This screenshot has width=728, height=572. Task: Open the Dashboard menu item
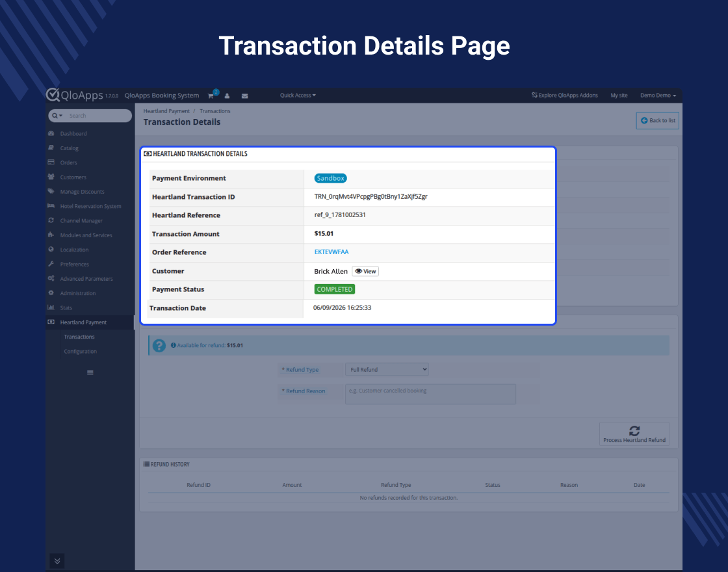(x=73, y=134)
